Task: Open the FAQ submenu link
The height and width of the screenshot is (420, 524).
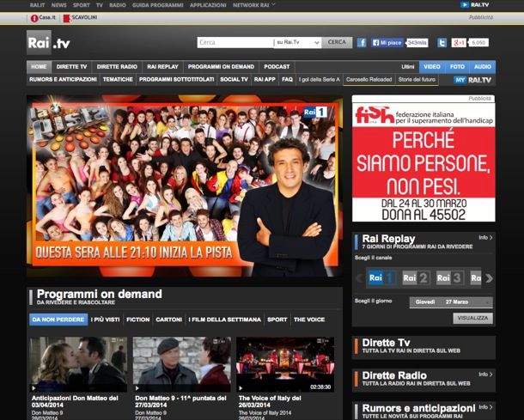Action: [x=287, y=80]
